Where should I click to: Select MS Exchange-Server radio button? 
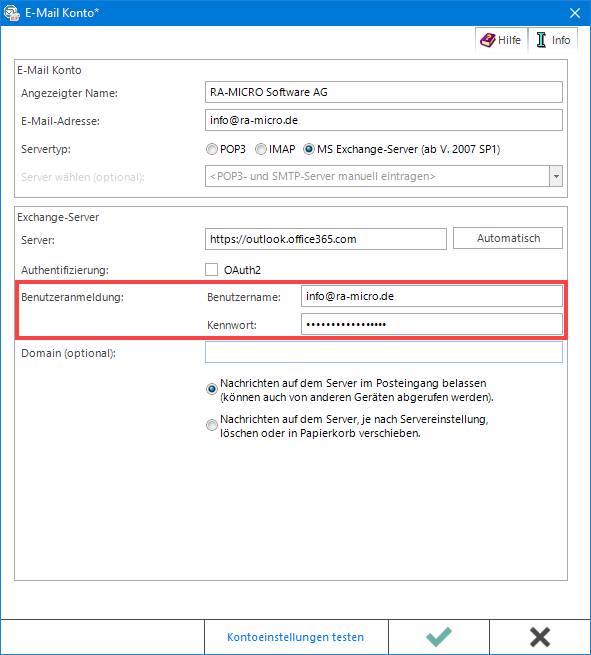(x=309, y=149)
